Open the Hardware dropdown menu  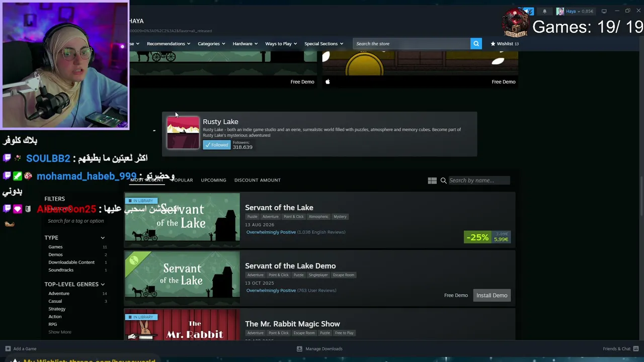tap(245, 44)
